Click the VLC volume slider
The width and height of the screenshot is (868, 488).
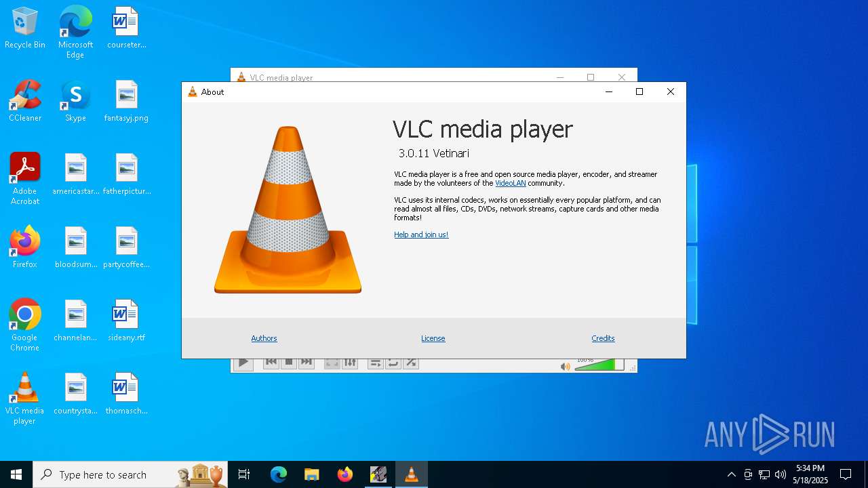(599, 365)
